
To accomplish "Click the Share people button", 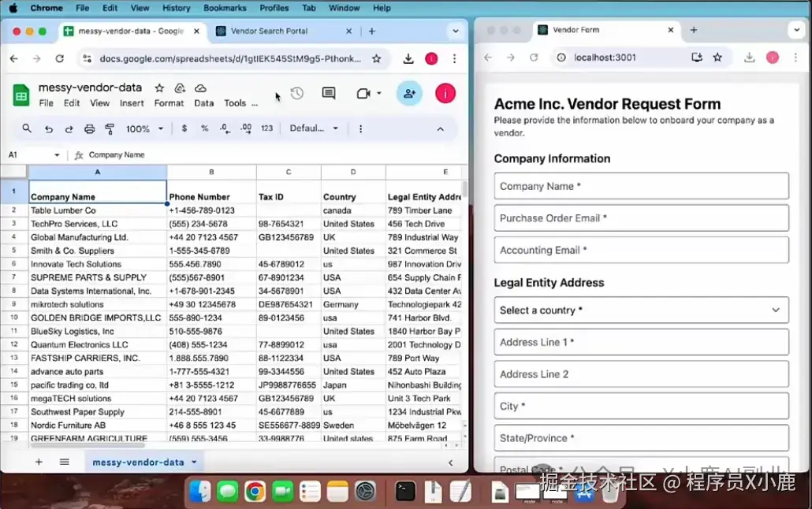I will coord(409,93).
